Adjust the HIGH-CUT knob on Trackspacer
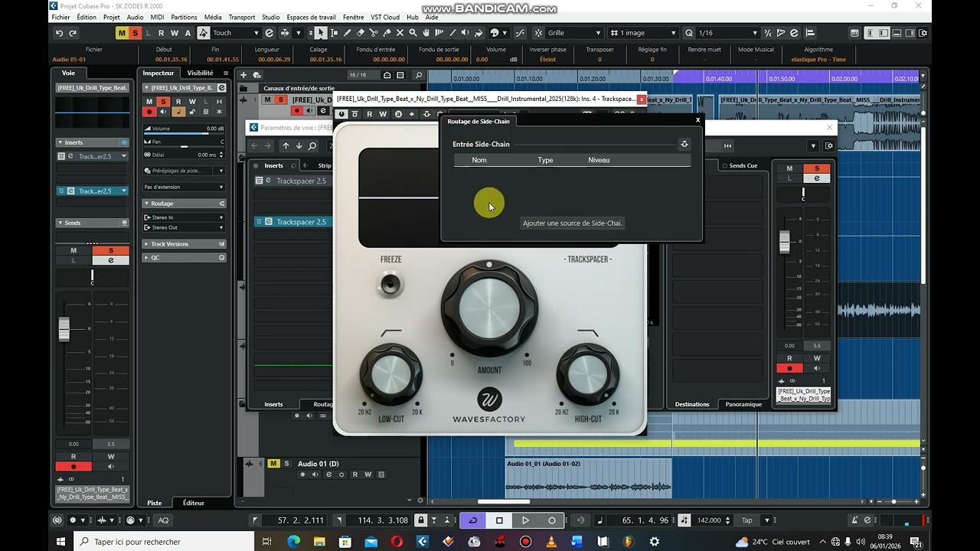The image size is (980, 551). click(588, 373)
